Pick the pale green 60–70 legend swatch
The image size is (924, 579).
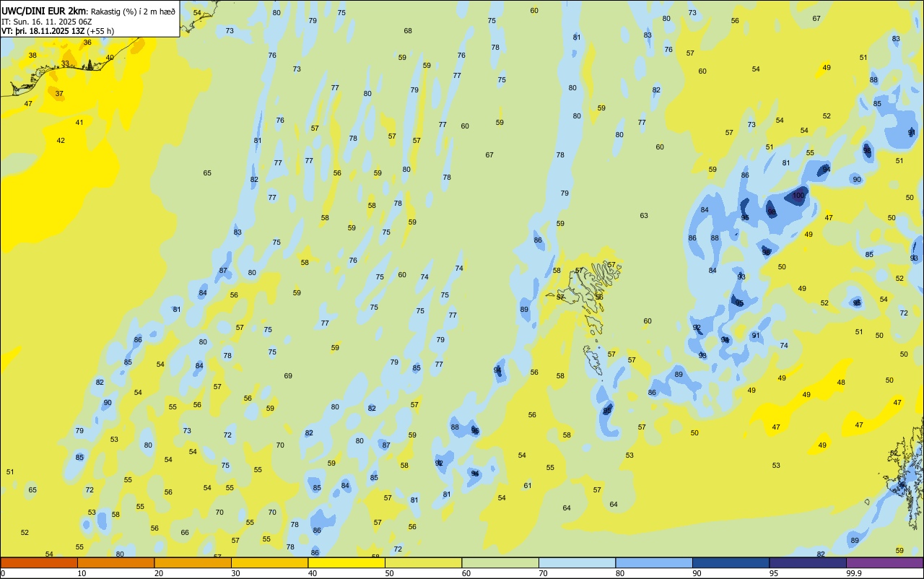[x=500, y=562]
